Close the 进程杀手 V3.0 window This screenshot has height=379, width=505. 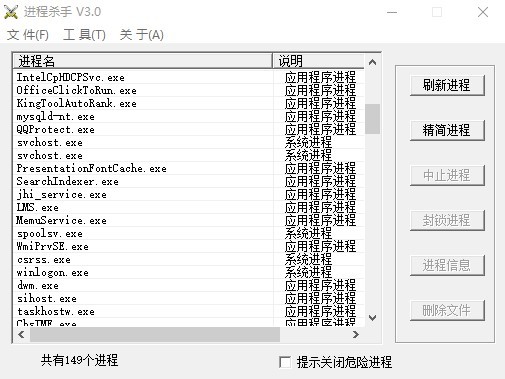[483, 12]
